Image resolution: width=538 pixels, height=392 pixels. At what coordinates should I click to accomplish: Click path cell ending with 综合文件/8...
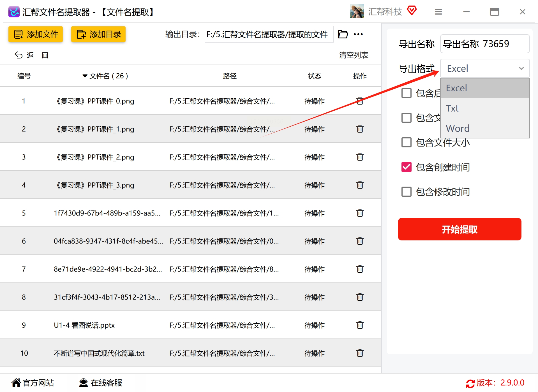[x=224, y=269]
